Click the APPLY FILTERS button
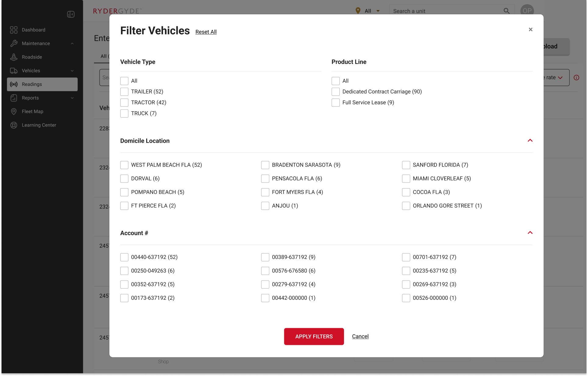 click(x=314, y=337)
